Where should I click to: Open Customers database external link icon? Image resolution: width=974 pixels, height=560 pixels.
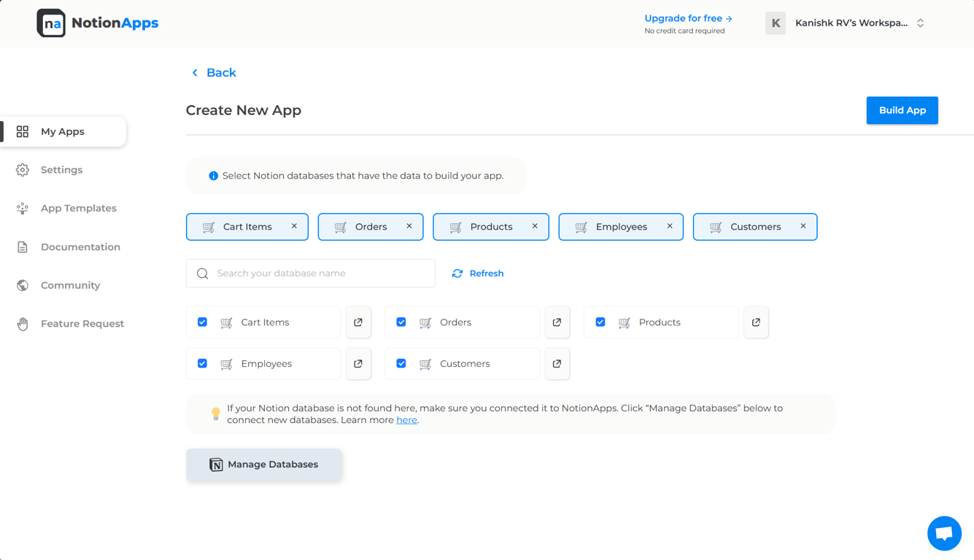coord(557,364)
